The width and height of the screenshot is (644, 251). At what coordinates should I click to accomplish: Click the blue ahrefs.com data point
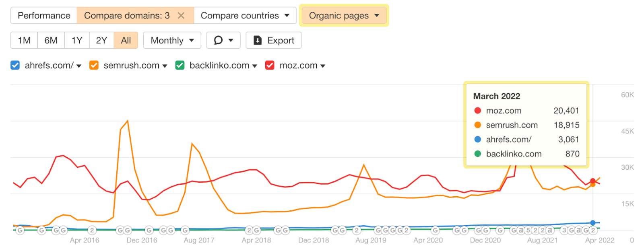pyautogui.click(x=593, y=223)
